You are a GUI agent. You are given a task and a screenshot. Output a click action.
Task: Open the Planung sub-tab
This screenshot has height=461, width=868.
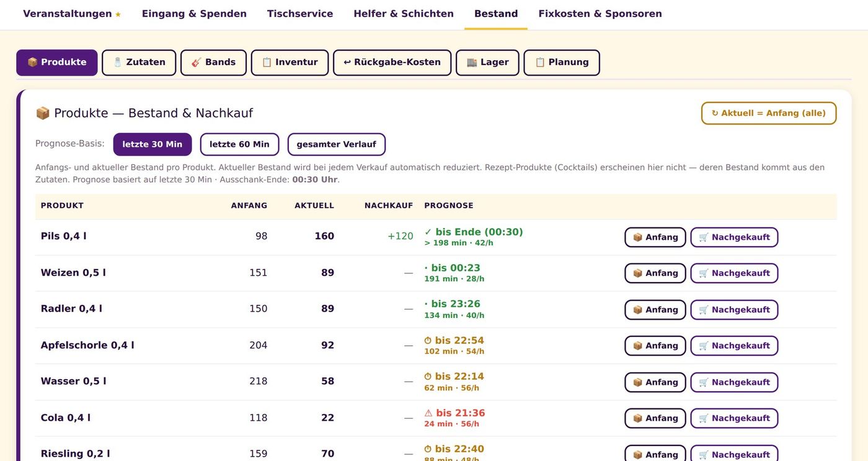562,63
